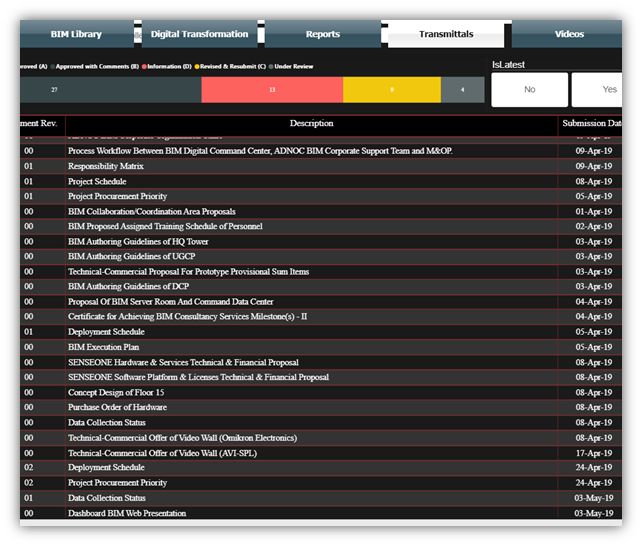
Task: Switch to the Digital Transformation tab
Action: click(x=199, y=34)
